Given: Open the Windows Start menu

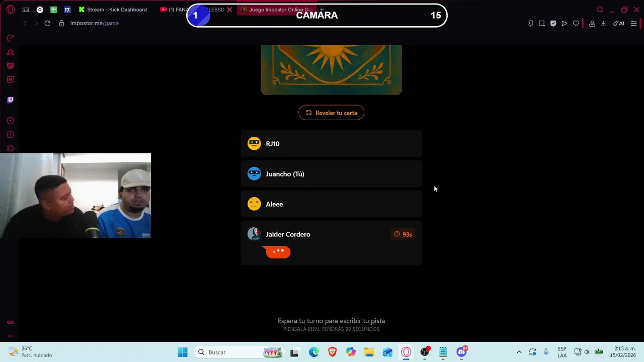Looking at the screenshot, I should pyautogui.click(x=183, y=352).
